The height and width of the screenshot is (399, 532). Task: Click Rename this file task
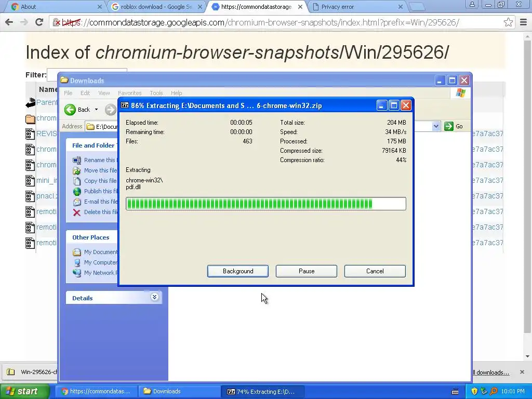click(x=99, y=160)
